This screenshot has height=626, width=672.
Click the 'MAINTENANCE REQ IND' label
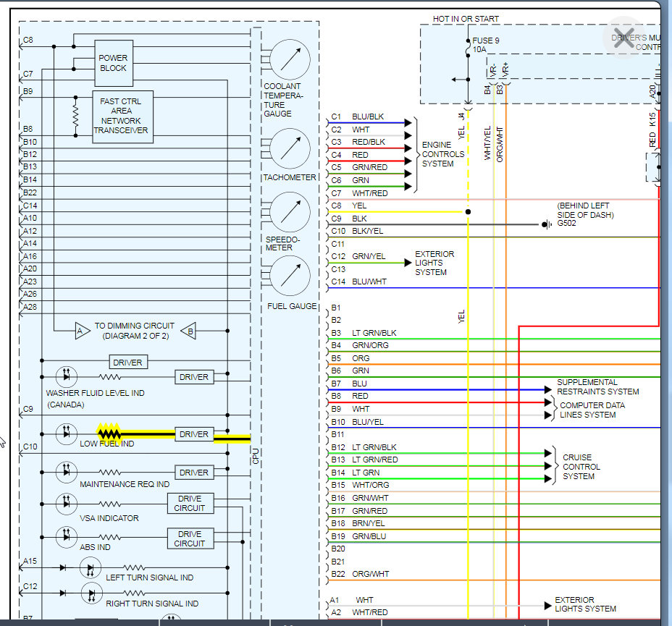[125, 484]
